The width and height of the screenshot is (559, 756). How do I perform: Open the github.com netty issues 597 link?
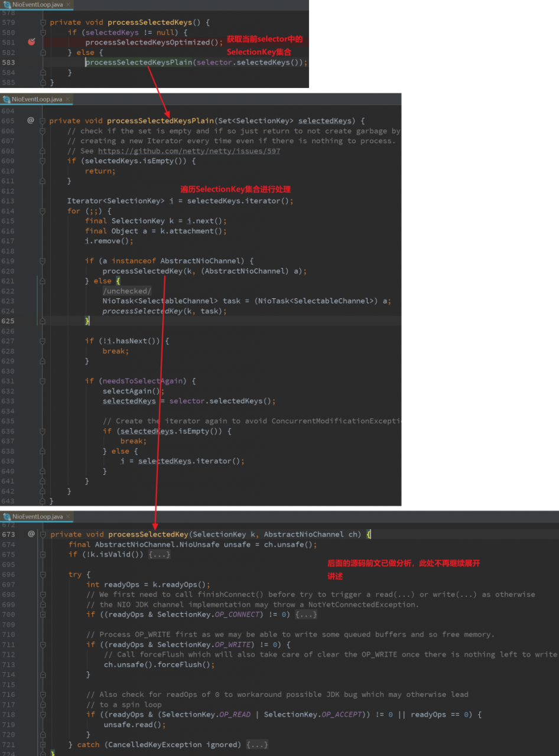(189, 151)
